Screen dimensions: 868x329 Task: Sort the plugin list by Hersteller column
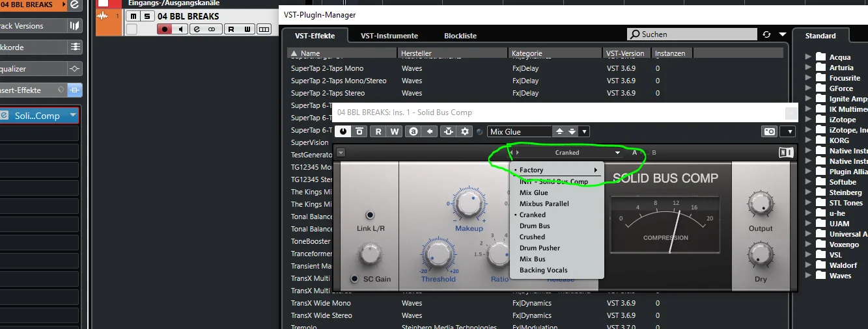[453, 53]
